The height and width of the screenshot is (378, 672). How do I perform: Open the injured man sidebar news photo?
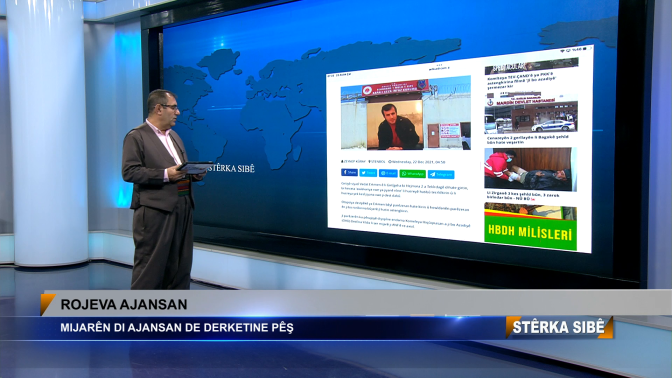click(530, 169)
